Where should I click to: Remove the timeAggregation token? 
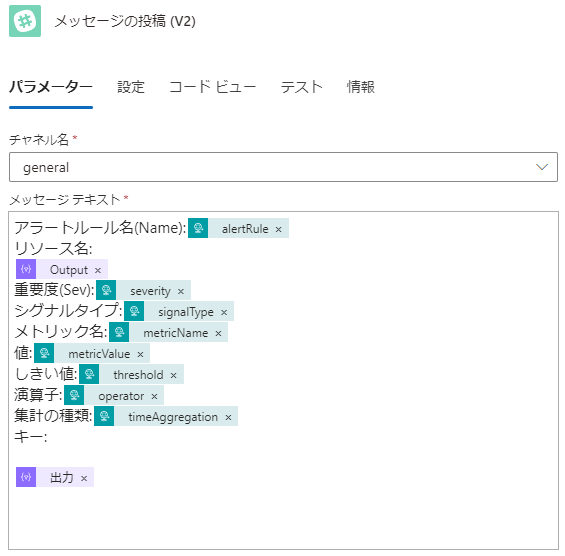pyautogui.click(x=228, y=418)
